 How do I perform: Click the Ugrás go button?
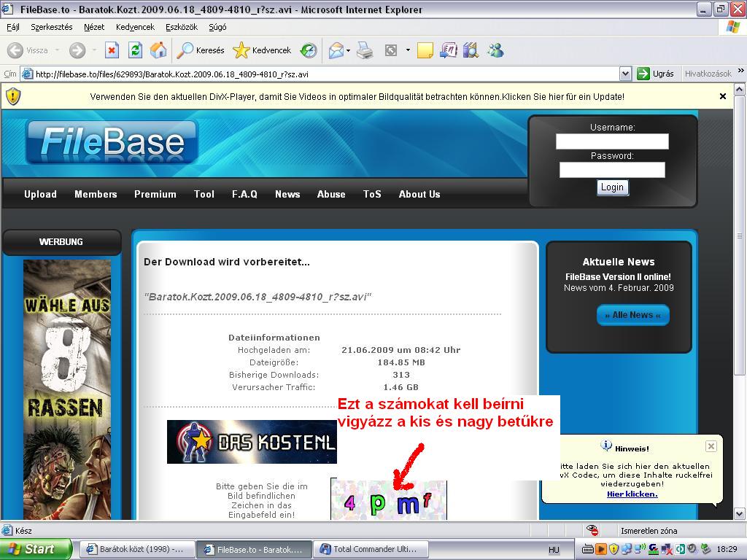[x=656, y=74]
